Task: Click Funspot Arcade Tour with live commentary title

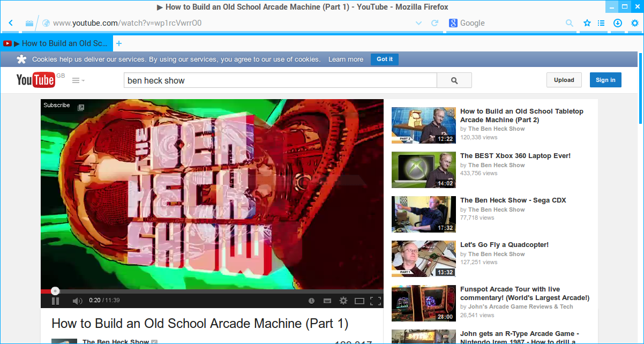Action: point(525,294)
